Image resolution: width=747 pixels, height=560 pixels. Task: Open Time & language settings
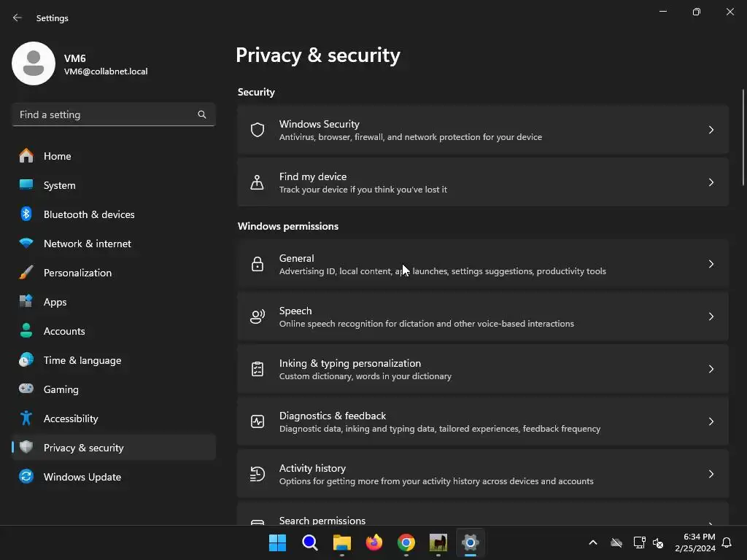(113, 360)
